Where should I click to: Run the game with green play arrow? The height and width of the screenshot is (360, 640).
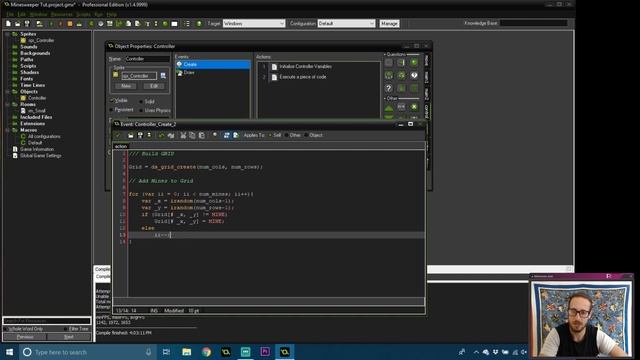(x=51, y=24)
